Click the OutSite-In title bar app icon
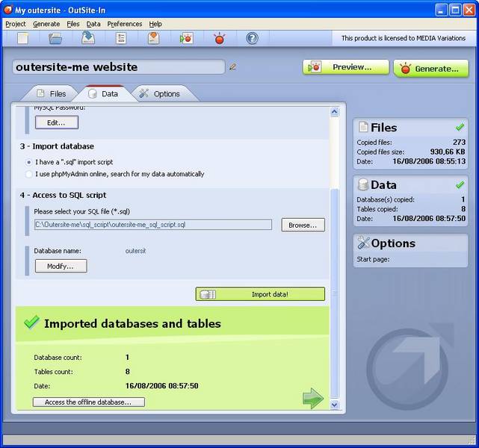Screen dimensions: 479x448 coord(8,10)
